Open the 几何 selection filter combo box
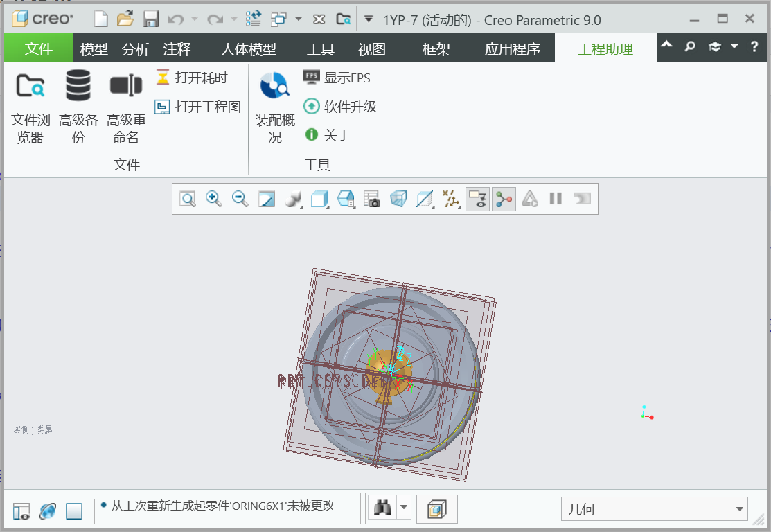This screenshot has width=771, height=532. pyautogui.click(x=655, y=509)
